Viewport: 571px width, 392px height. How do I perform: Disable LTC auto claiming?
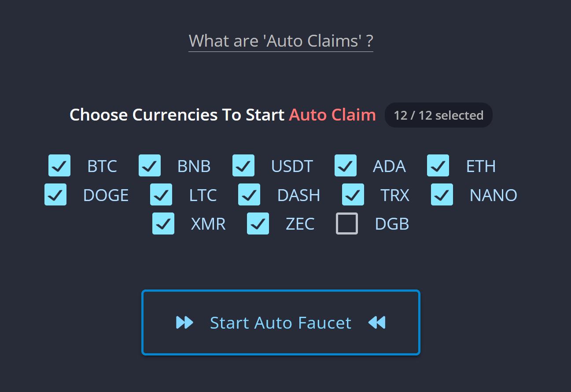[161, 194]
